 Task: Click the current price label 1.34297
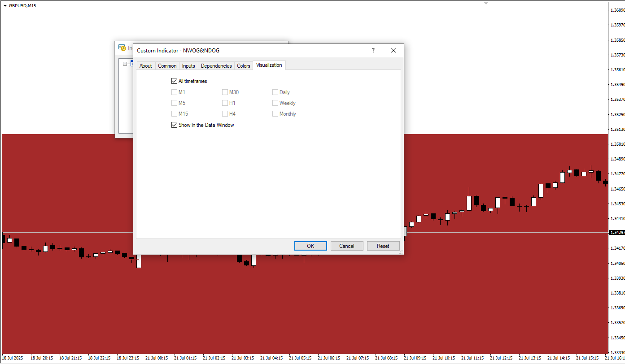point(617,233)
